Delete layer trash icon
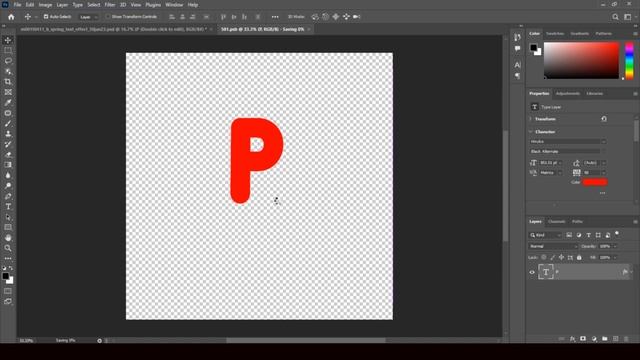Screen dimensions: 640x360 (x=626, y=339)
